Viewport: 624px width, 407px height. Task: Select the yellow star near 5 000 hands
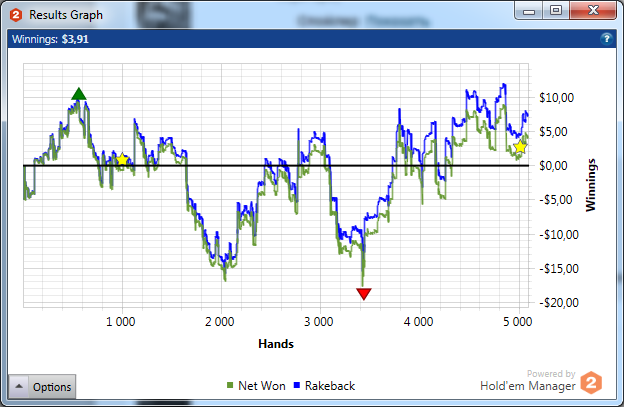(x=520, y=147)
